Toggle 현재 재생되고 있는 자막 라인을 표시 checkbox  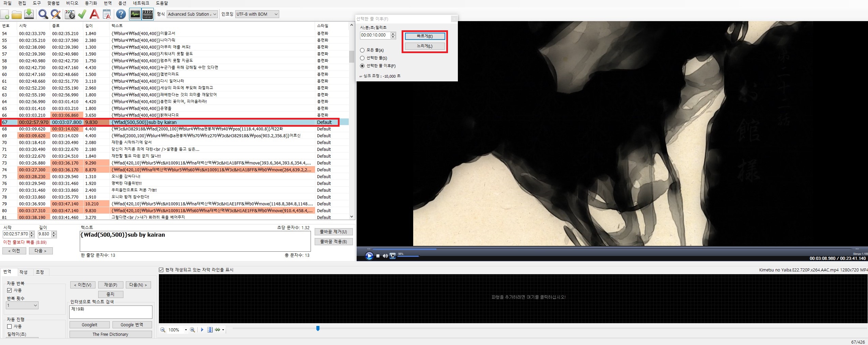pos(161,270)
